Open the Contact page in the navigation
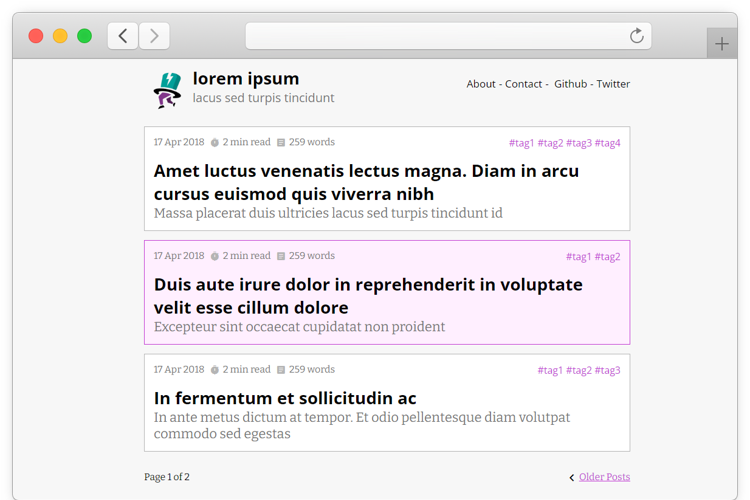The image size is (750, 500). coord(523,84)
